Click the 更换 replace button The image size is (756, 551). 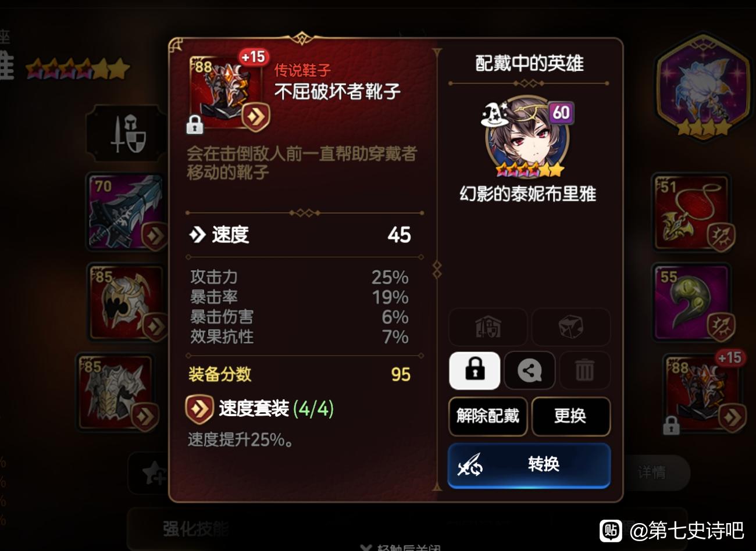(x=570, y=416)
